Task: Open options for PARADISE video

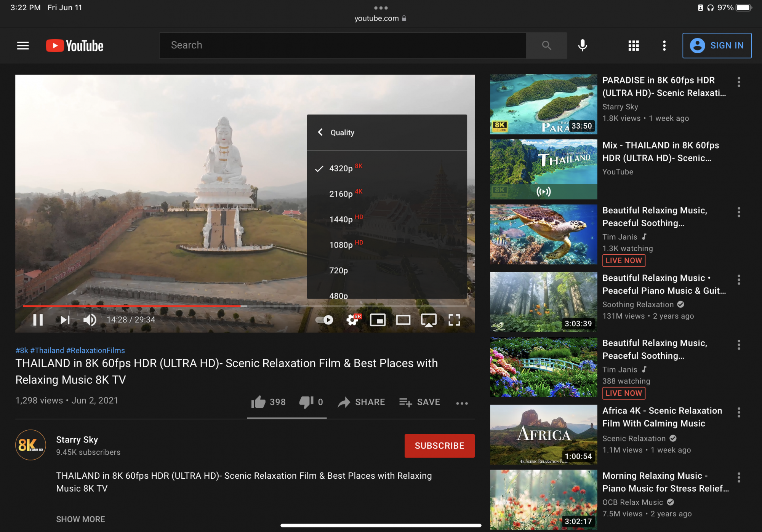Action: (739, 82)
